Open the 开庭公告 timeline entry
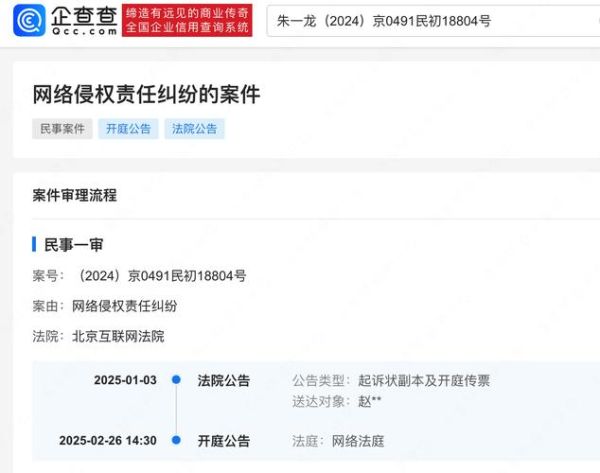 click(x=224, y=440)
